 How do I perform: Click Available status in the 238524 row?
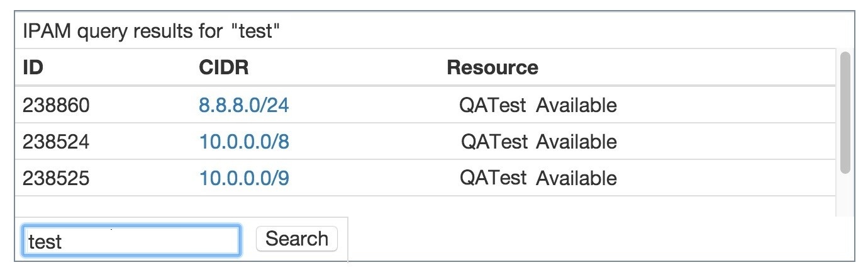pos(576,142)
